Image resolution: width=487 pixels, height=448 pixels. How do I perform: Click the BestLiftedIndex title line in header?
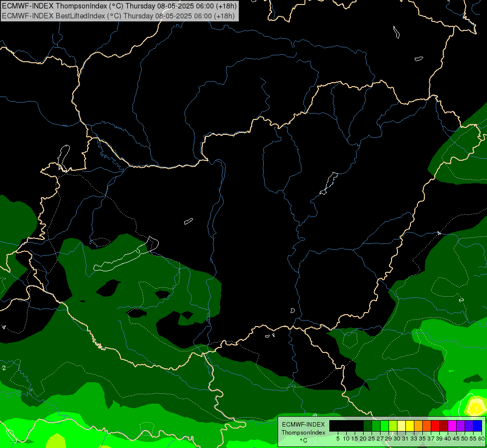click(118, 16)
